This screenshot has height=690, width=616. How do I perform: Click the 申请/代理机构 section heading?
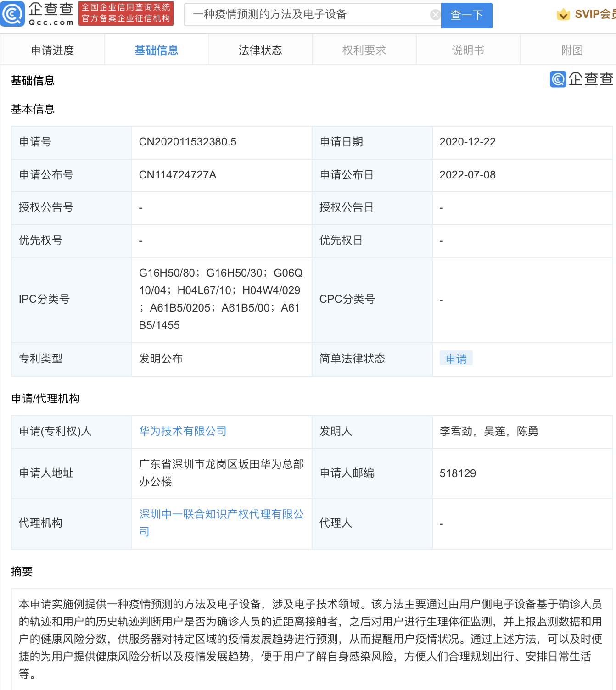(x=45, y=399)
